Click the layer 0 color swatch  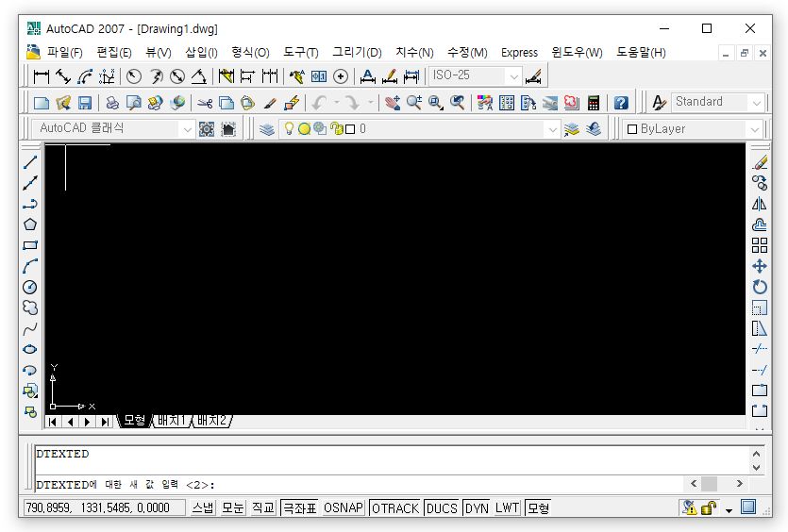(350, 129)
